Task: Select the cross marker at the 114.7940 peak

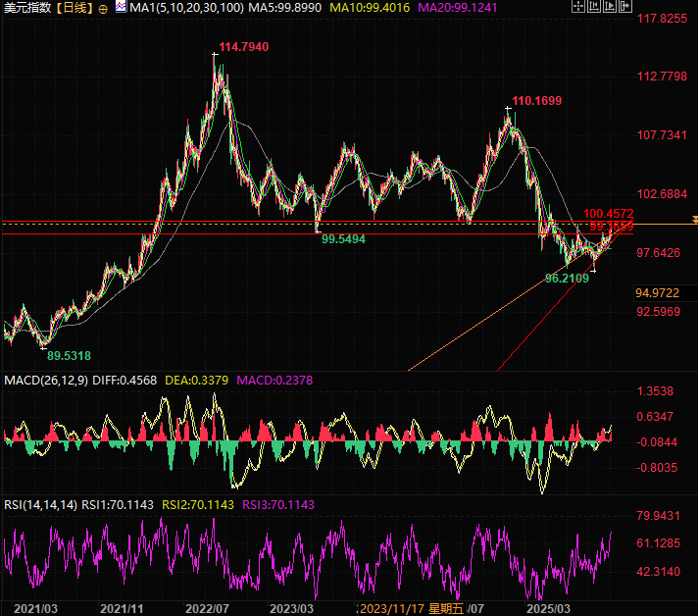Action: pyautogui.click(x=215, y=54)
